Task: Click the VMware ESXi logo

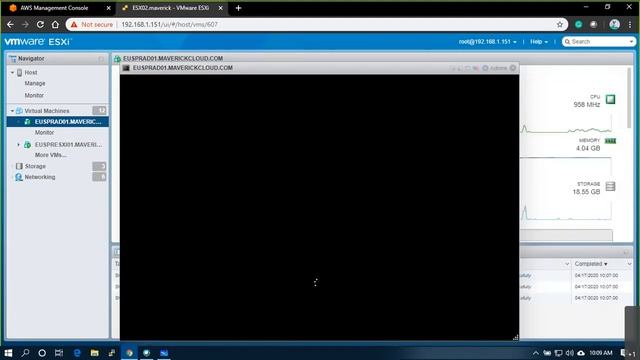Action: tap(38, 42)
